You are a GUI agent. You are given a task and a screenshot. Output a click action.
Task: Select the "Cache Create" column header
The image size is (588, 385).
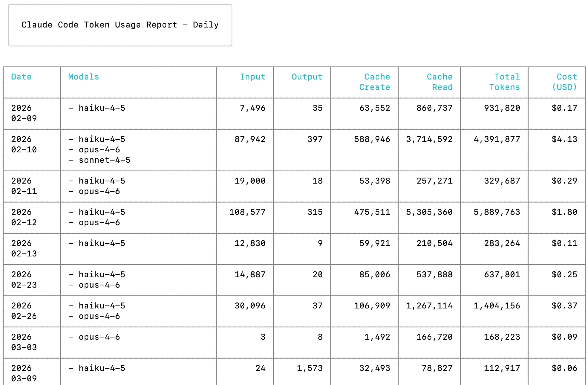click(375, 82)
